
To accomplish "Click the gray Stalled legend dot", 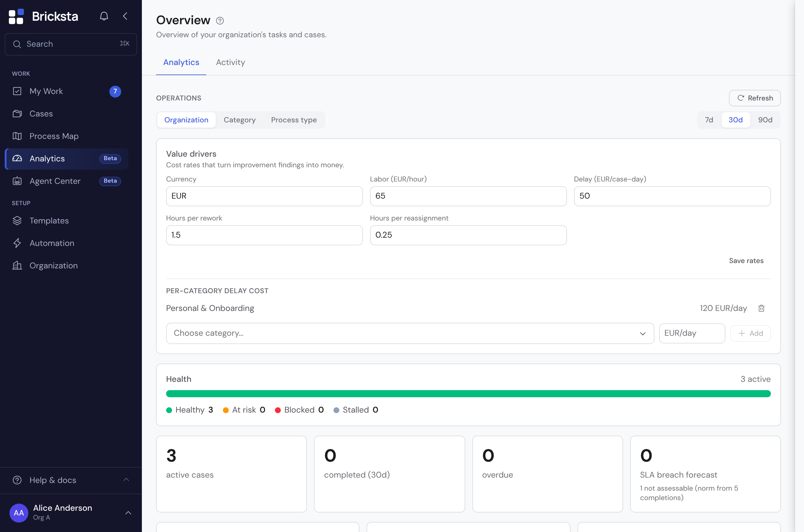I will [x=336, y=410].
